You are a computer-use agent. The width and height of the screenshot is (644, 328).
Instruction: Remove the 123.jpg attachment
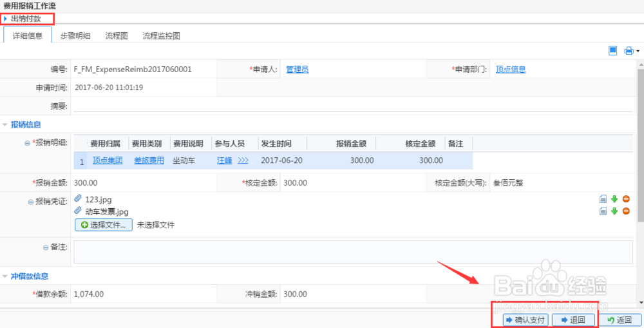[626, 199]
